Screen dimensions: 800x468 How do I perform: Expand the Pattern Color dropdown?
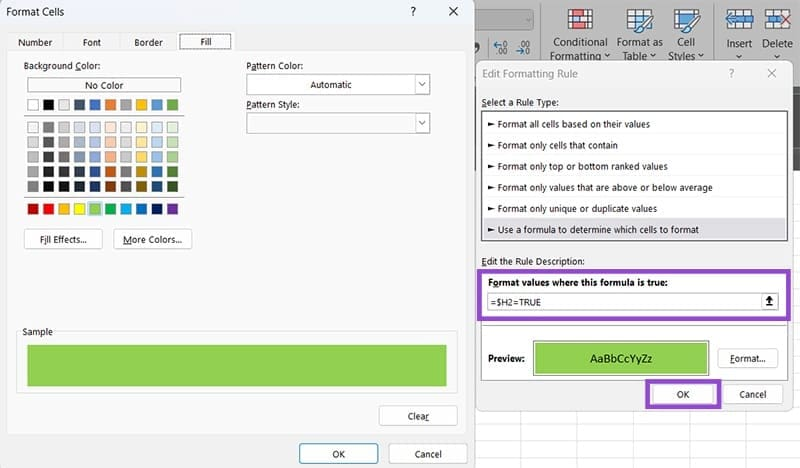(422, 85)
